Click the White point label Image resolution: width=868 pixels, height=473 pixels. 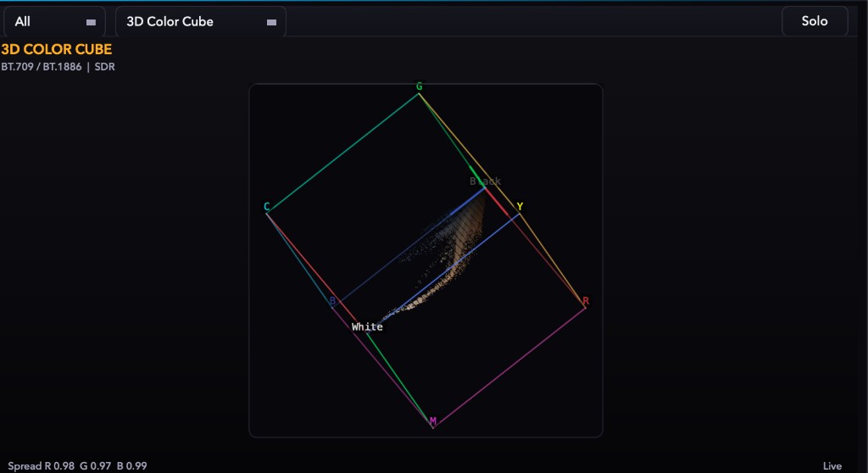point(367,327)
